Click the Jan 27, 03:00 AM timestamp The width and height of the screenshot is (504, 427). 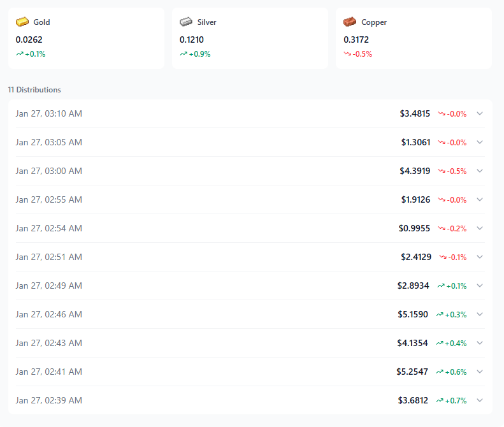coord(49,171)
